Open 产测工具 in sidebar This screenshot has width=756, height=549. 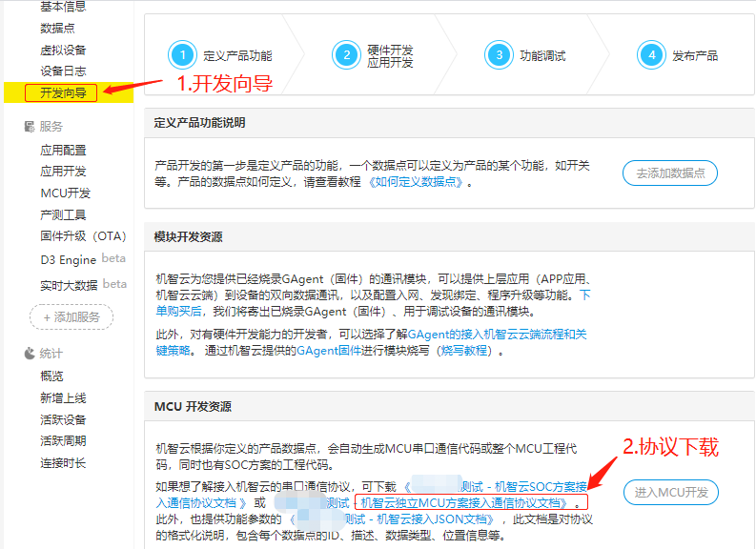point(63,214)
